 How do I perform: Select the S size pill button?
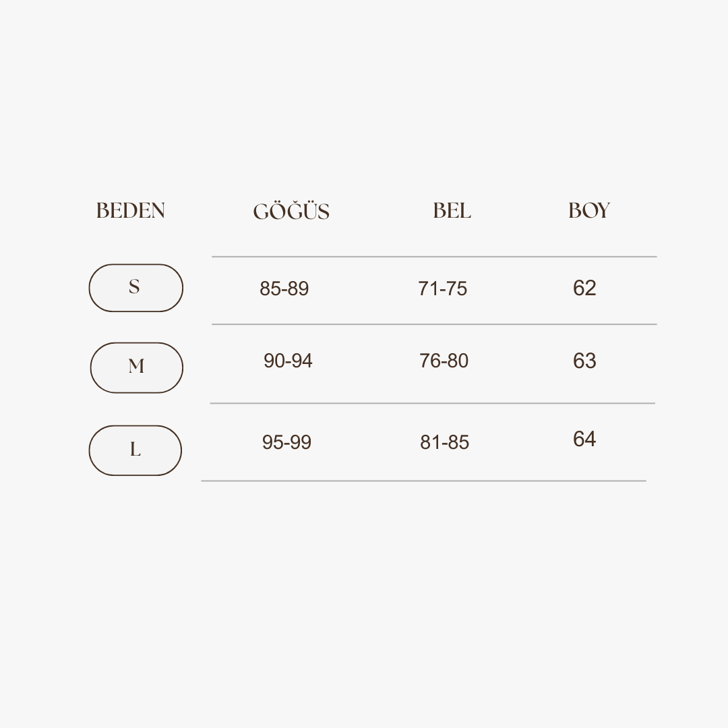click(135, 288)
